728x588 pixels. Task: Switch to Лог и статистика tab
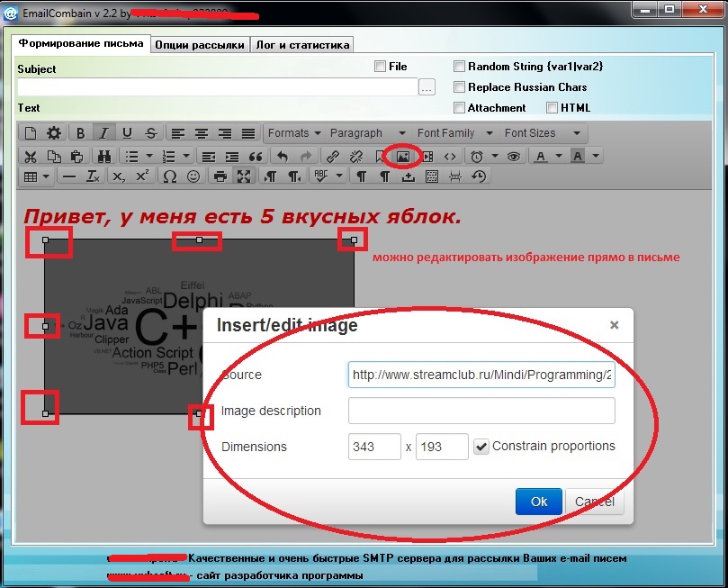pyautogui.click(x=302, y=45)
